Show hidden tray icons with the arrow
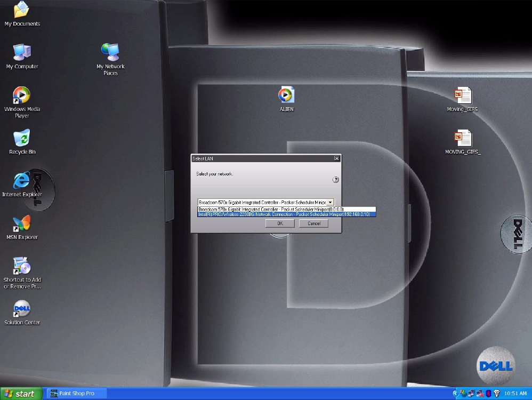This screenshot has height=400, width=532. pyautogui.click(x=455, y=393)
